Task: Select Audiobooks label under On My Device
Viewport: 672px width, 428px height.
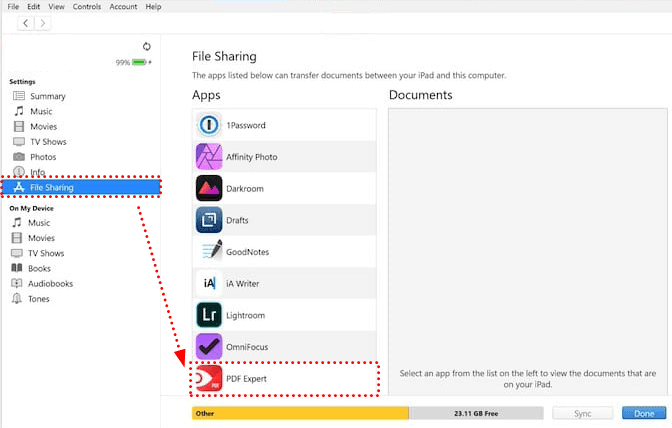Action: [50, 284]
